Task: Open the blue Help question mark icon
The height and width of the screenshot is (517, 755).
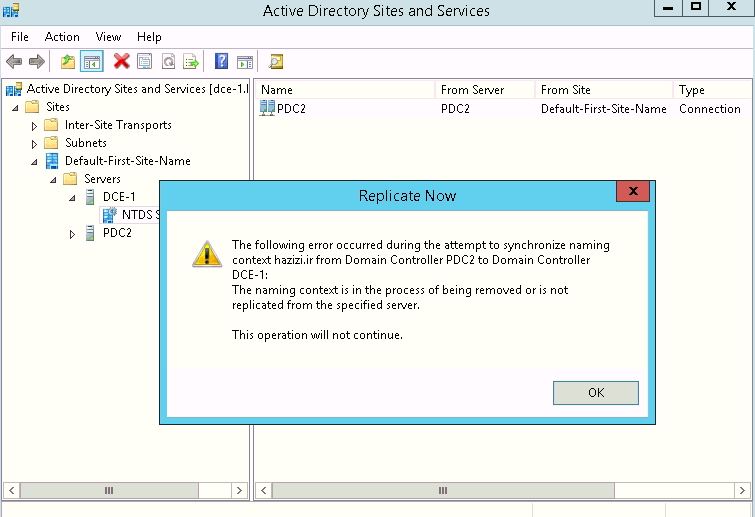Action: tap(221, 61)
